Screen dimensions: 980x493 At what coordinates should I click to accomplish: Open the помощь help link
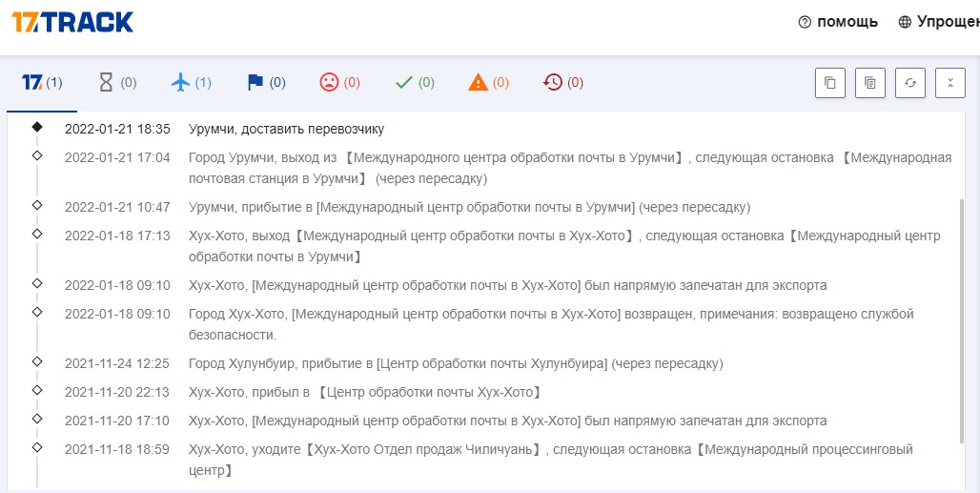pos(847,22)
